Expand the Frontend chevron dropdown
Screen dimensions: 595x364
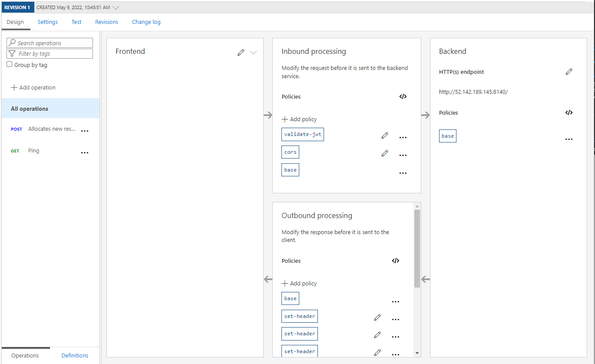click(254, 53)
